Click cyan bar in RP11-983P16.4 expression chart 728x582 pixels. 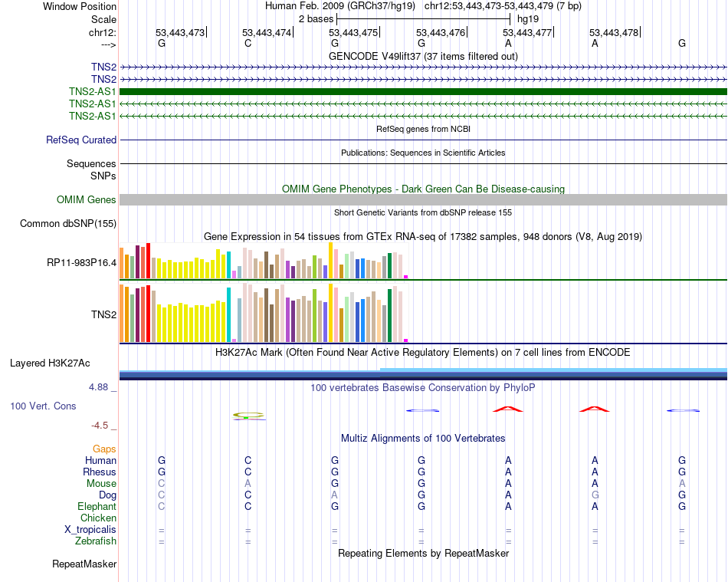tap(228, 265)
